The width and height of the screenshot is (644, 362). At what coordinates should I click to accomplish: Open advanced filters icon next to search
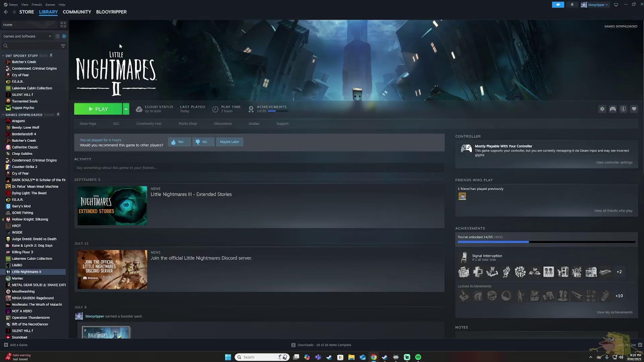(63, 46)
